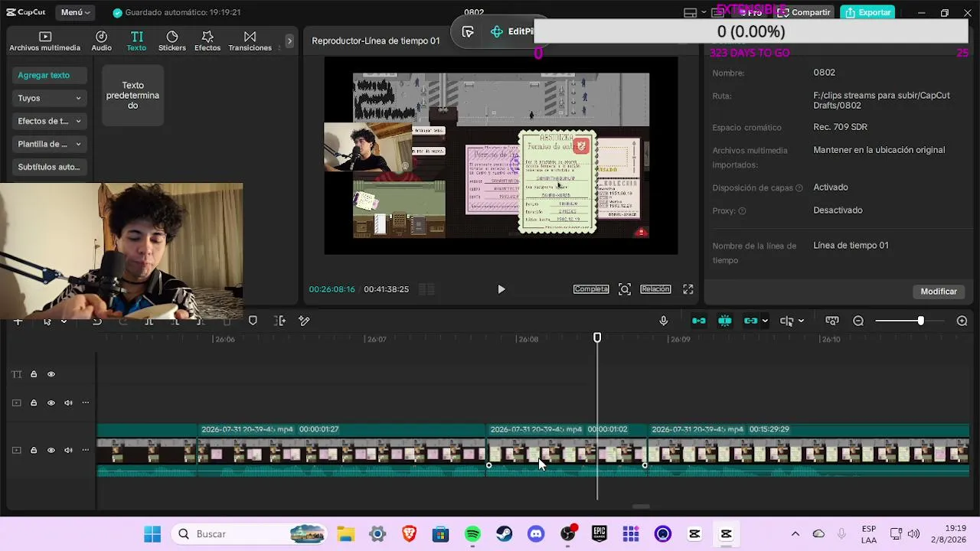This screenshot has height=551, width=980.
Task: Click the timeline preview search icon
Action: tap(832, 321)
